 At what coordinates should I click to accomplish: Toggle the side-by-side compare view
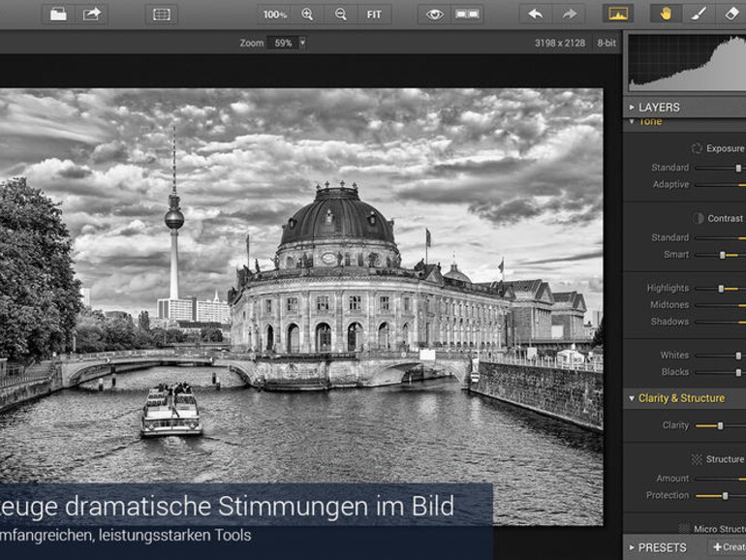click(x=467, y=14)
